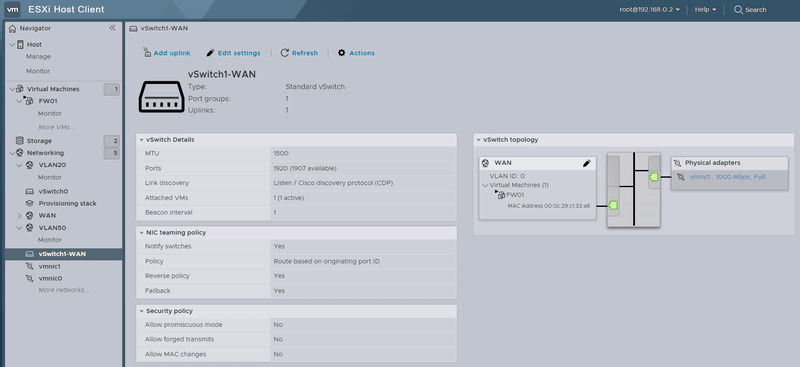Collapse the FW01 tree node
The image size is (800, 367).
coord(19,101)
